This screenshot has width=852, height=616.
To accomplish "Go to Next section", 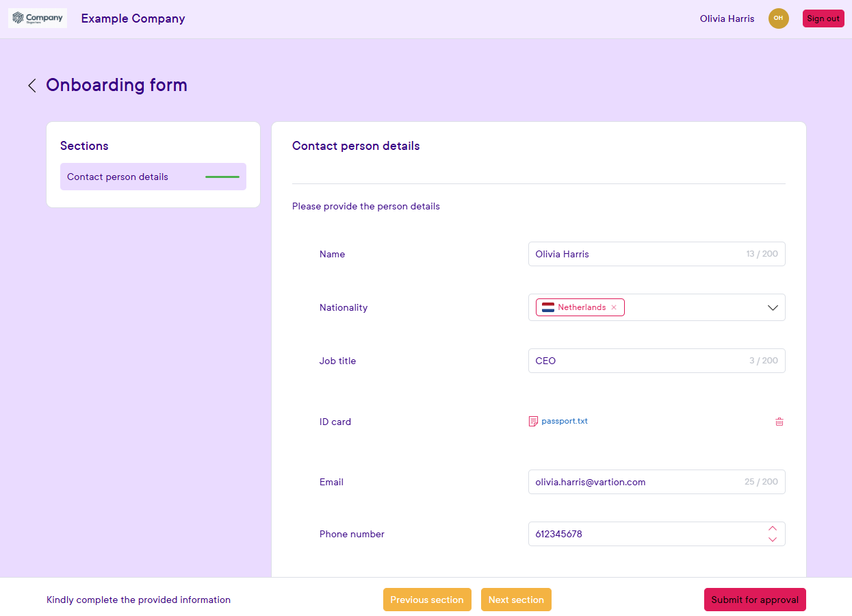I will point(516,600).
